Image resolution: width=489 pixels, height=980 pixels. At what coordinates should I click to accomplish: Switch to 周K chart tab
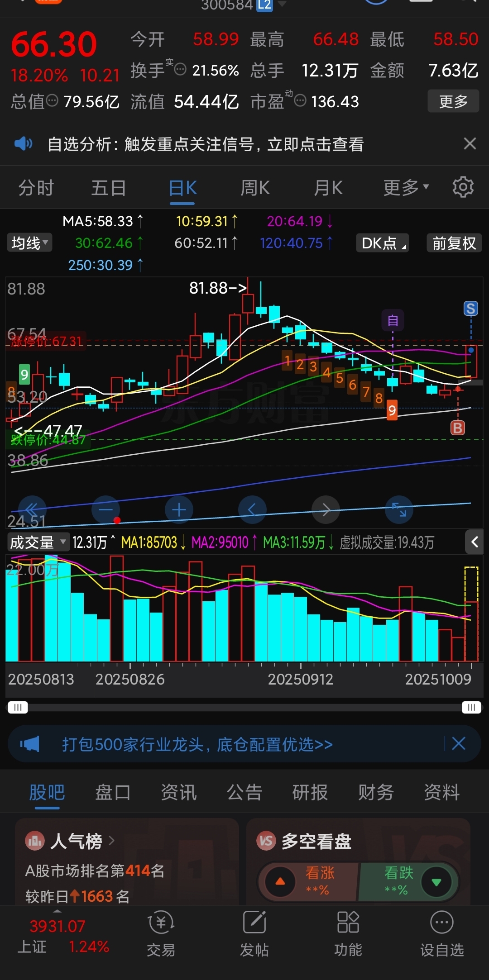[x=255, y=187]
